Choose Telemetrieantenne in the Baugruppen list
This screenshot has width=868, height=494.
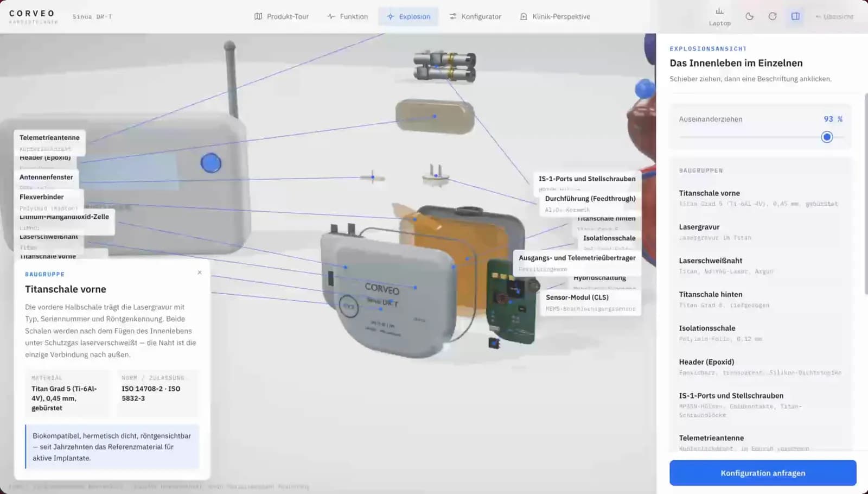[761, 441]
